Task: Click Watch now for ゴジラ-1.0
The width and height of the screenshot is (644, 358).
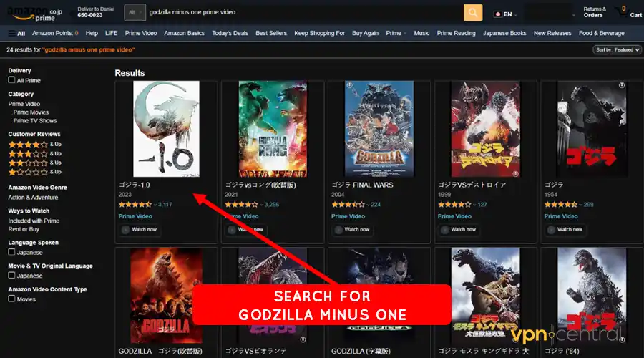Action: [x=139, y=230]
